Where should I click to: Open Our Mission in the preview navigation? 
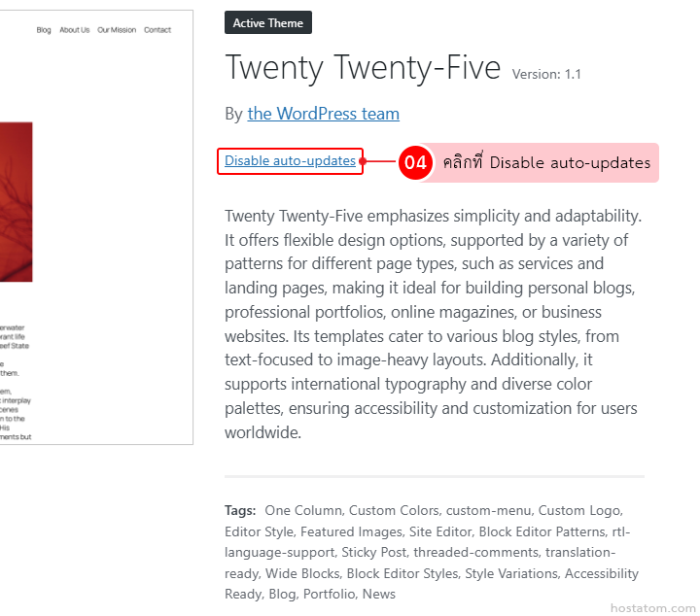coord(117,30)
